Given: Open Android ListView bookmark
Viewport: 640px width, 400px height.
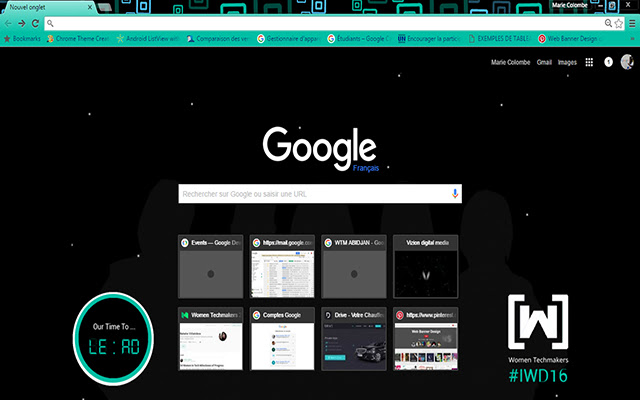Looking at the screenshot, I should [148, 39].
